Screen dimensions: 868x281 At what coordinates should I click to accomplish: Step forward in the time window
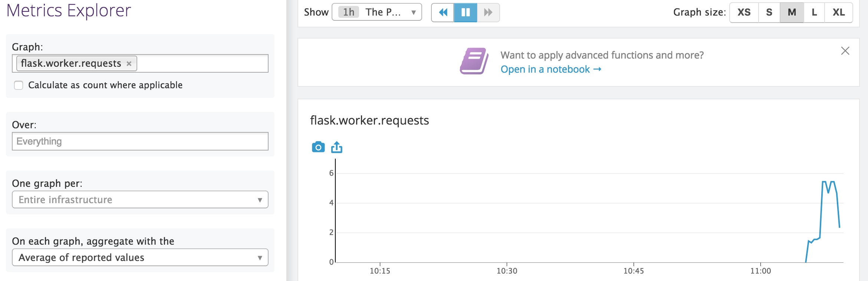[488, 12]
